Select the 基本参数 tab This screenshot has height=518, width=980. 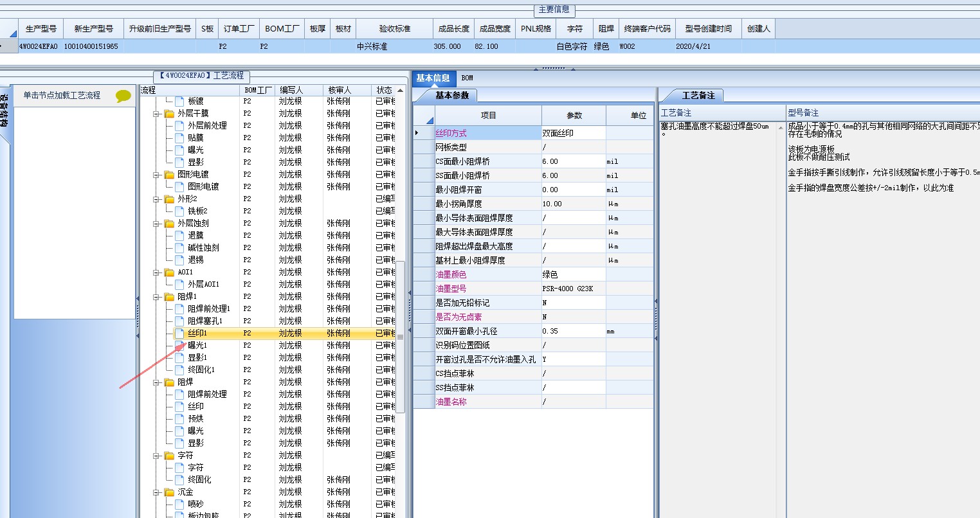pyautogui.click(x=452, y=95)
